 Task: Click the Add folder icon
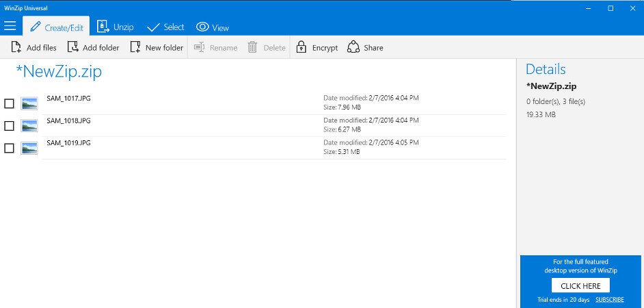tap(72, 47)
